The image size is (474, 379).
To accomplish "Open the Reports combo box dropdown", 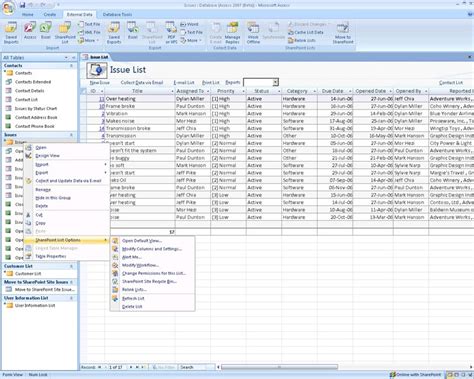I will (275, 82).
